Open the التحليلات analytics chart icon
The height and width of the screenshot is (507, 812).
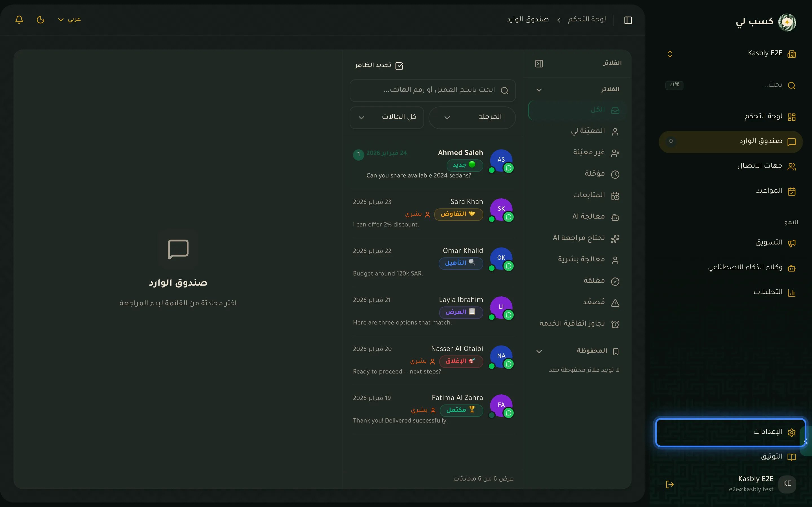click(791, 292)
